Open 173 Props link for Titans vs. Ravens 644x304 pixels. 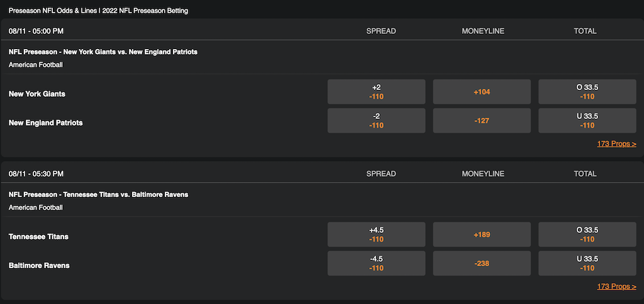point(616,286)
